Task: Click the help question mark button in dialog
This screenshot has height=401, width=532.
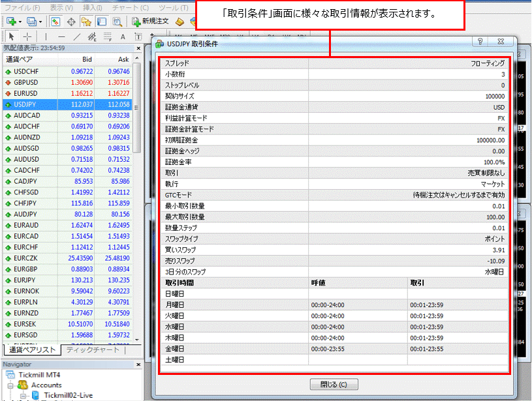Action: click(480, 42)
